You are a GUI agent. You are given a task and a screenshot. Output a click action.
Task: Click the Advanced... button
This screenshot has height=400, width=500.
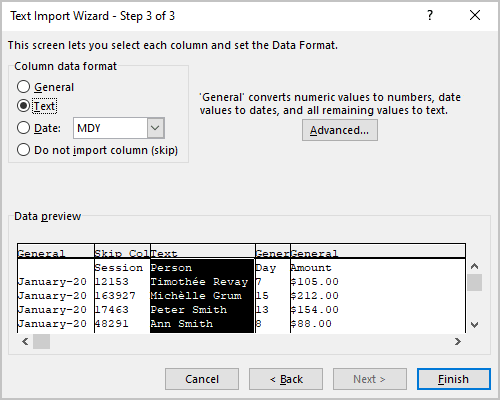click(x=340, y=130)
